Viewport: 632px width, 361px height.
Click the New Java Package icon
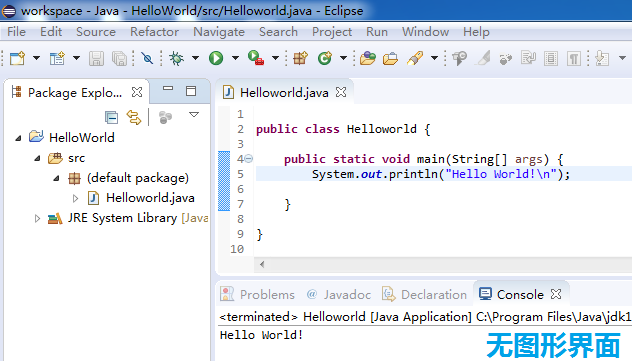[x=300, y=58]
